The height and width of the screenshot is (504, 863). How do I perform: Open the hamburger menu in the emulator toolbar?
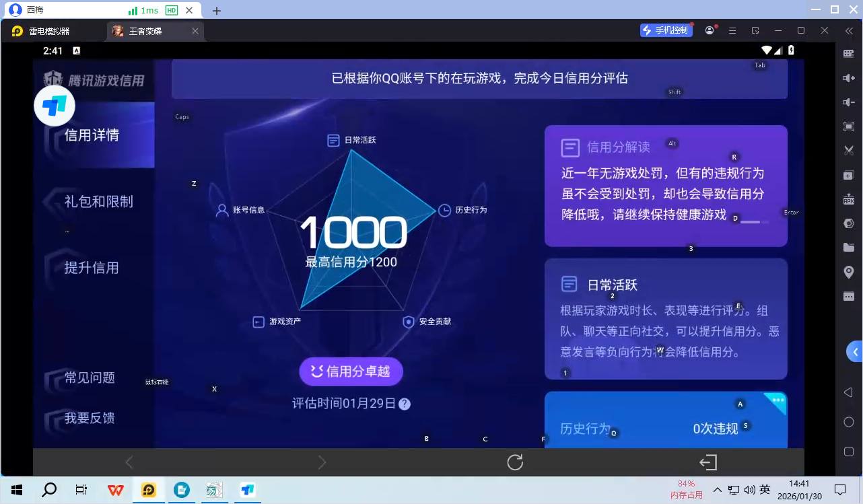pos(731,30)
